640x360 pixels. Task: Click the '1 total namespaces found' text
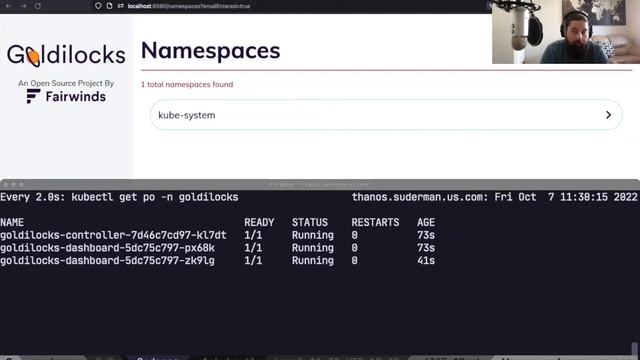tap(187, 84)
